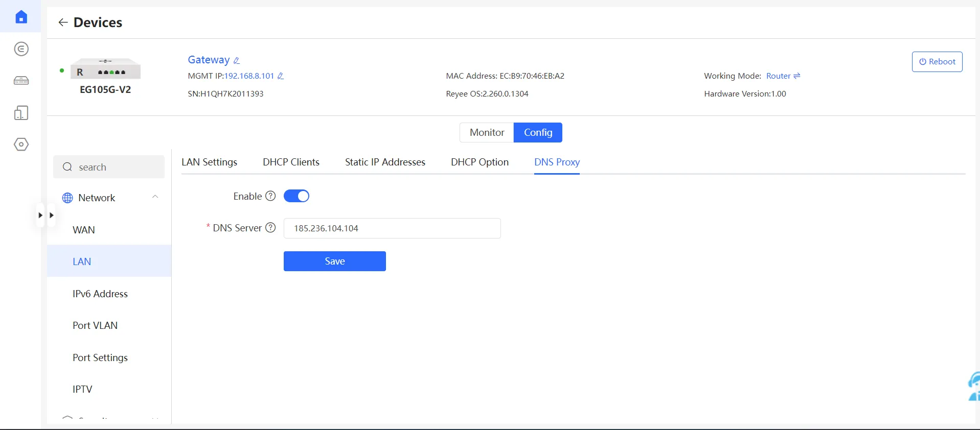
Task: Click the SN:H1QH7K2011393 text
Action: pyautogui.click(x=225, y=94)
